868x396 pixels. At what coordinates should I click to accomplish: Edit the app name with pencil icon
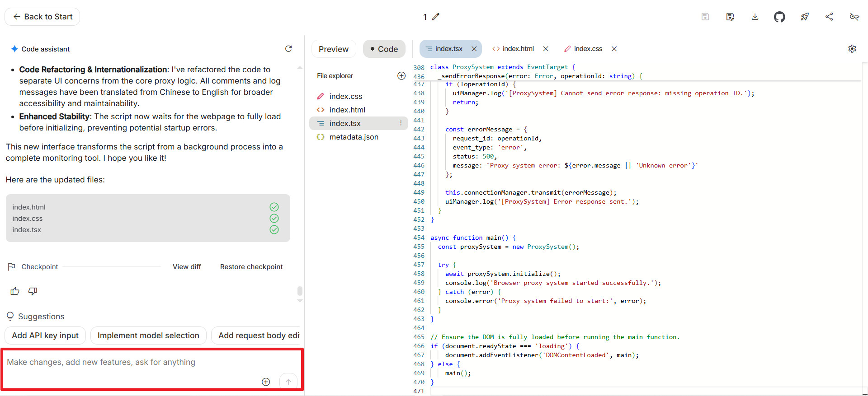(436, 17)
